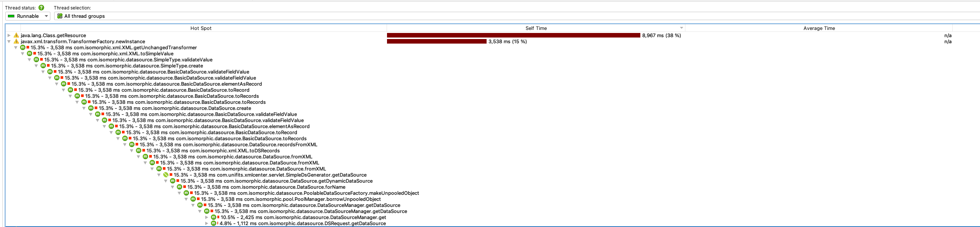Click the thread groups icon beside All thread groups
980x227 pixels.
60,16
